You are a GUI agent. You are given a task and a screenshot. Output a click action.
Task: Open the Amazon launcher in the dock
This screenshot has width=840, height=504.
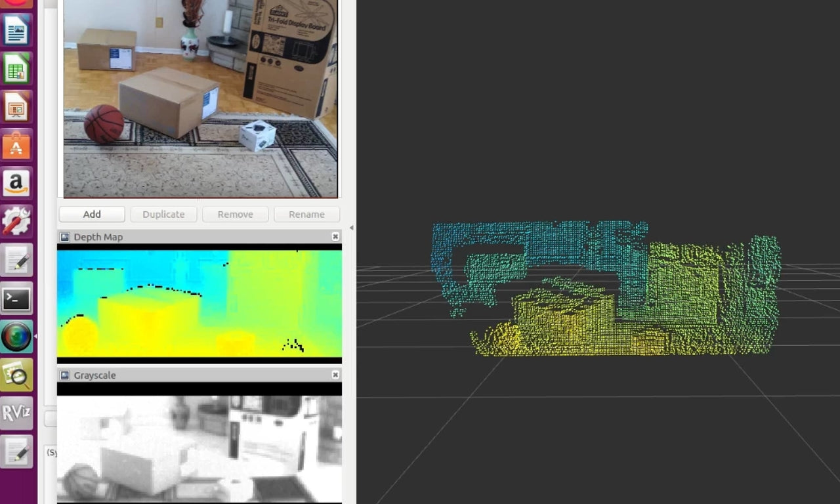pyautogui.click(x=16, y=182)
